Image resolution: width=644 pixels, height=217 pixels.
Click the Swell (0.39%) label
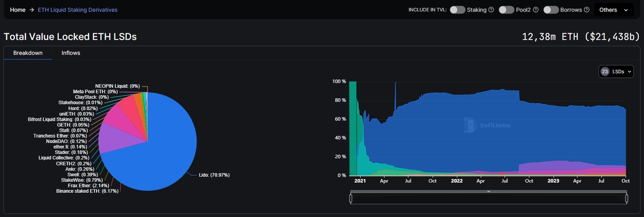[83, 175]
